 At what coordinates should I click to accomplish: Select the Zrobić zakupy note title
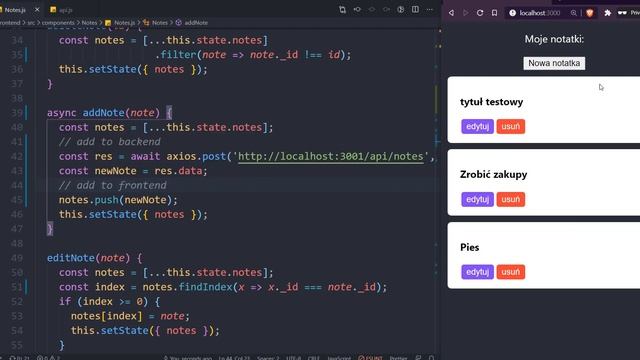[493, 175]
